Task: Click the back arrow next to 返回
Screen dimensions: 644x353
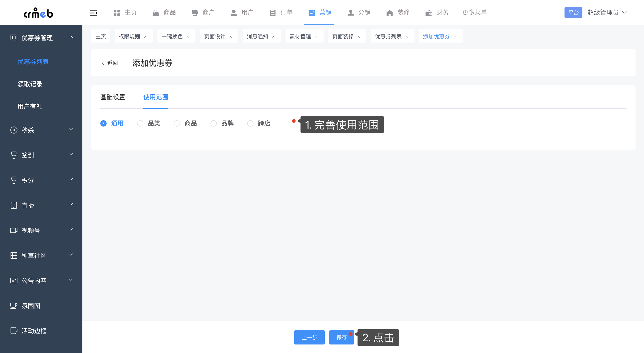Action: [x=103, y=62]
